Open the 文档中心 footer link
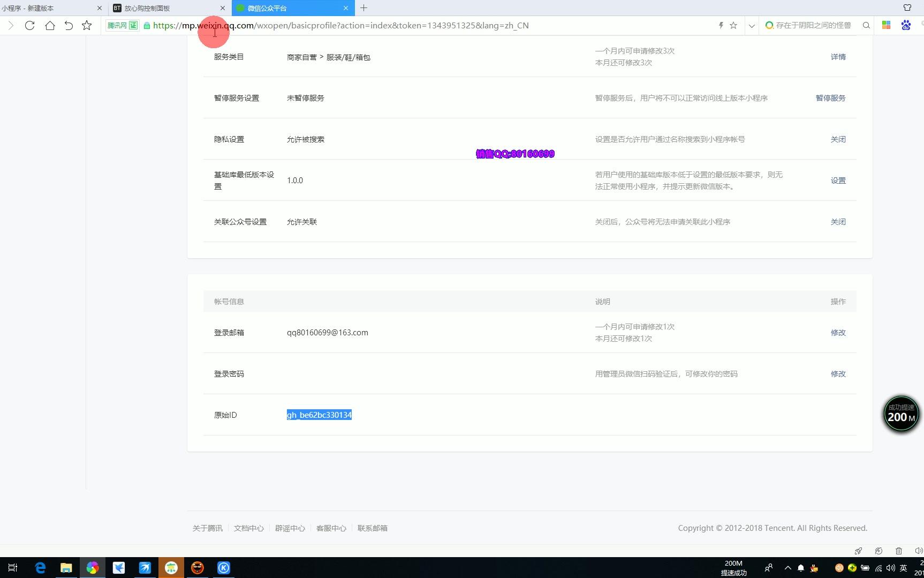The width and height of the screenshot is (924, 578). [x=248, y=528]
